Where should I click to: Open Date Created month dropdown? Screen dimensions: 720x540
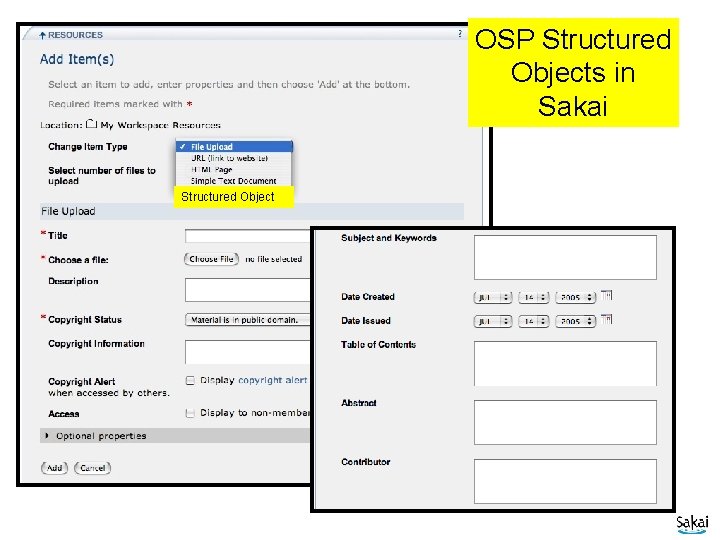[493, 297]
